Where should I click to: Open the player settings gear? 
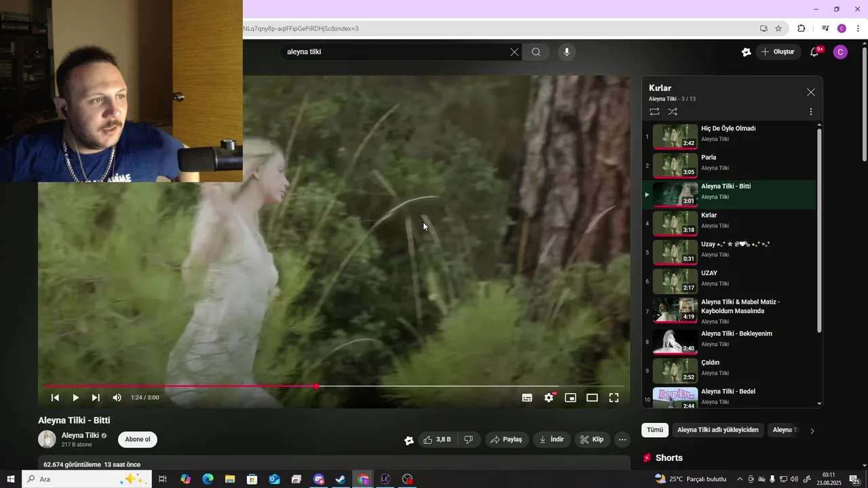tap(549, 398)
